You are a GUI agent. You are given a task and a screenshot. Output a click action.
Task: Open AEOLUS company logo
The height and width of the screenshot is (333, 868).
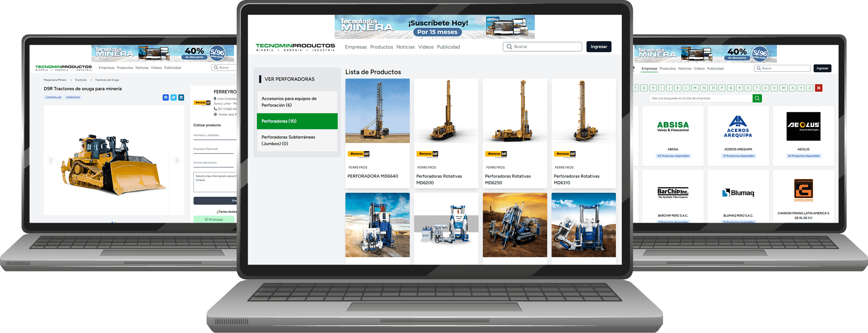click(x=803, y=126)
